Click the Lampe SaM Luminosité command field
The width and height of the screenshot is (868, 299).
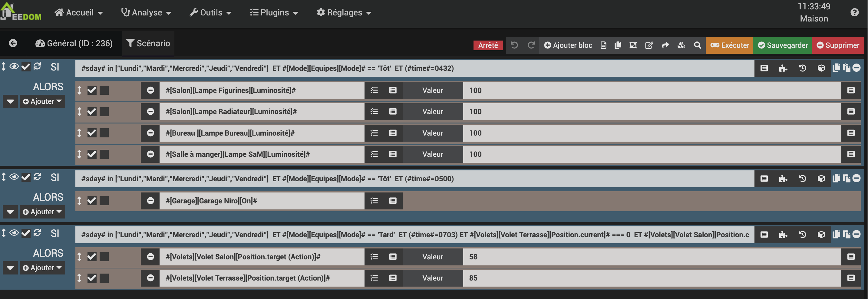[x=262, y=154]
